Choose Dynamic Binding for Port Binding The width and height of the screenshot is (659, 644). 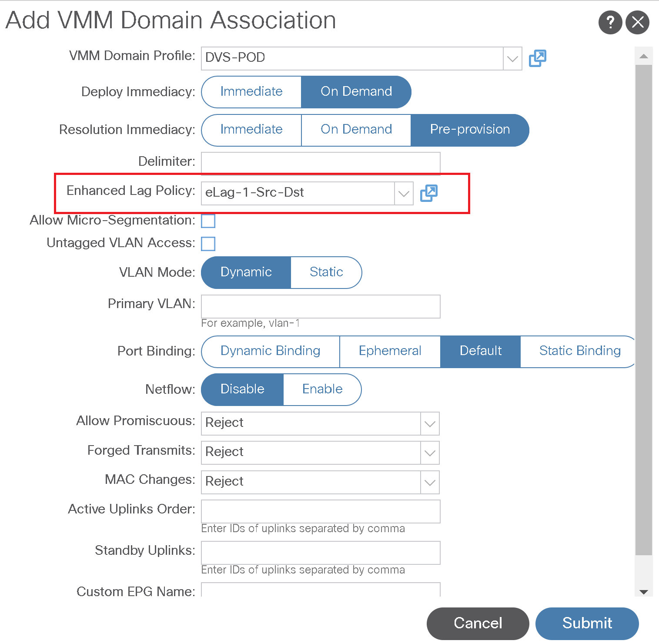click(x=271, y=352)
